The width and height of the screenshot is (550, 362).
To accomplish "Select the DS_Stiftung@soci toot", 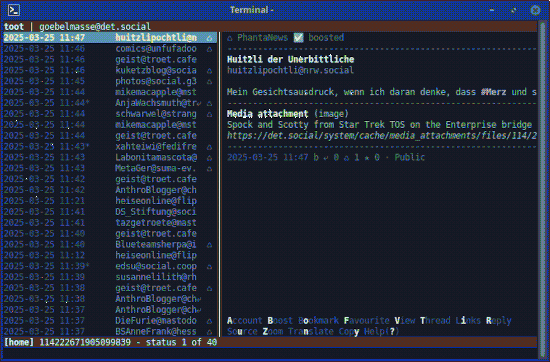I will pos(110,212).
